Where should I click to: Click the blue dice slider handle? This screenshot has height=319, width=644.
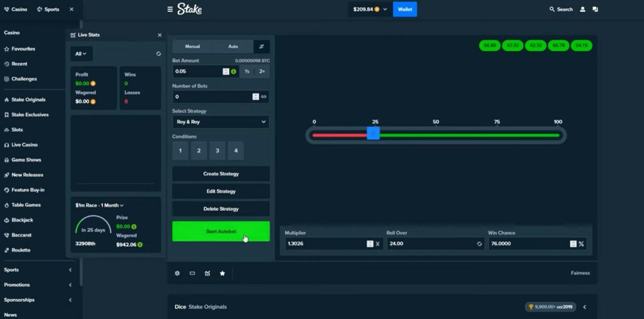(373, 134)
